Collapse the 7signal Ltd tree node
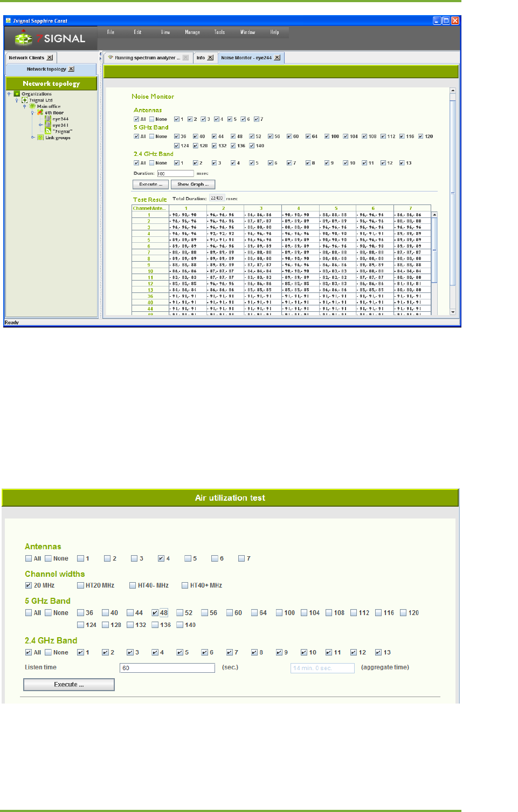518x812 pixels. [x=17, y=100]
